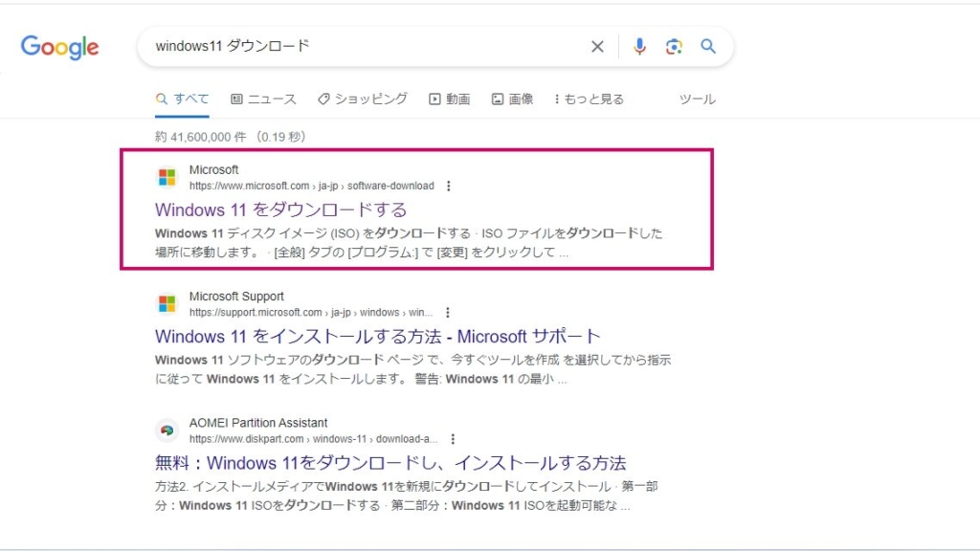980x551 pixels.
Task: Expand the もっと見る menu
Action: tap(589, 99)
